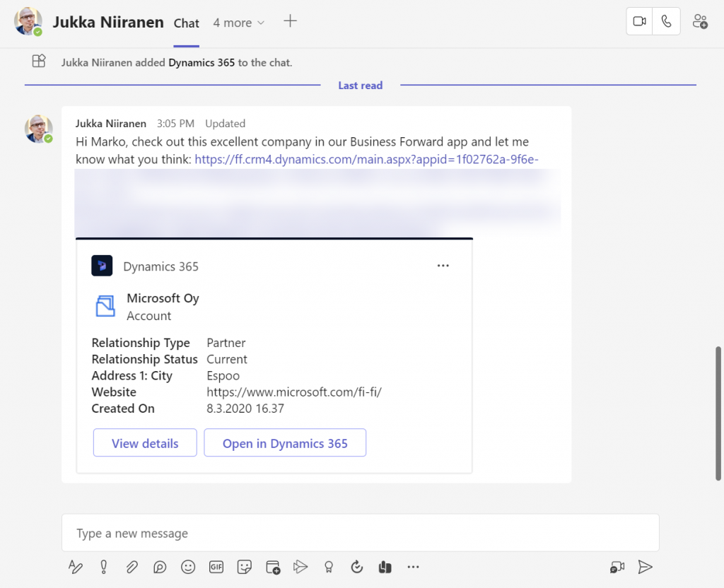The image size is (724, 588).
Task: Click the Partner relationship type value
Action: tap(226, 343)
